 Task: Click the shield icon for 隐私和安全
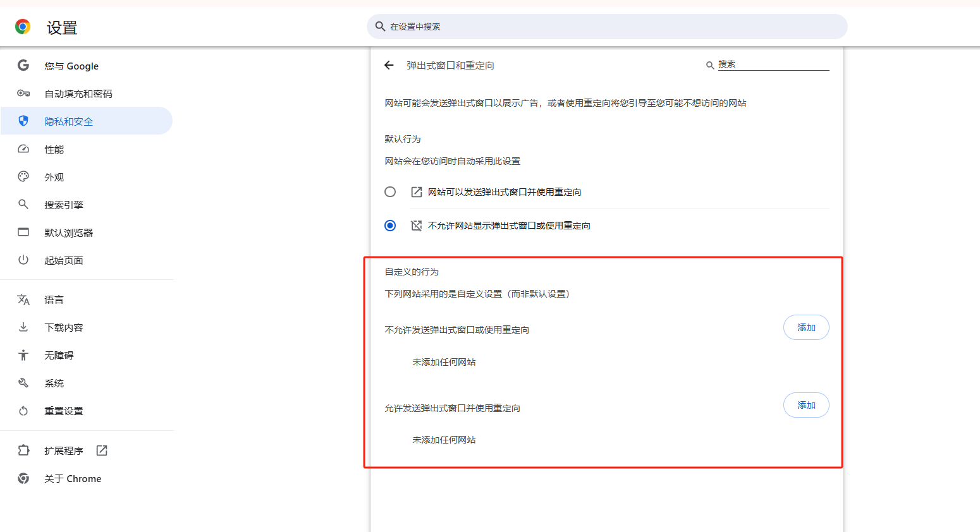coord(23,121)
